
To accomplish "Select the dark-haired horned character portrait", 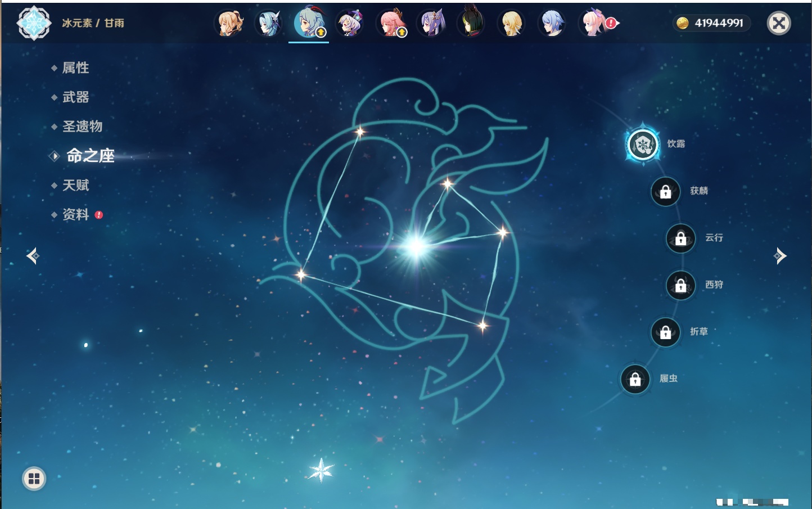I will (x=471, y=22).
